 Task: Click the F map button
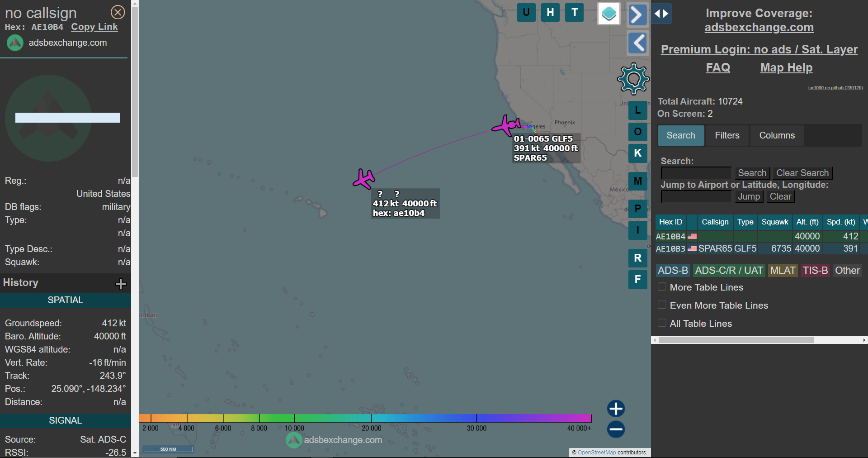(638, 279)
